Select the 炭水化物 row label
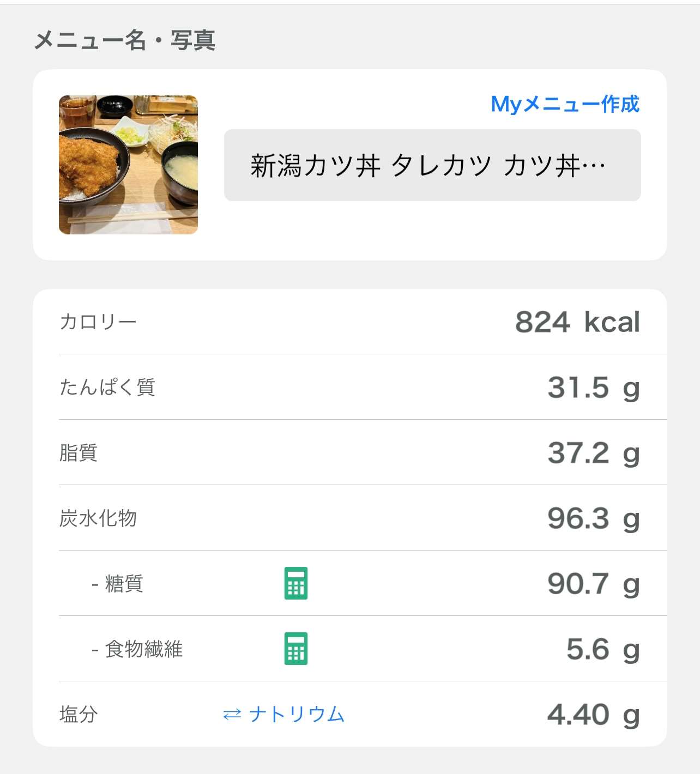Screen dimensions: 700x774 pos(98,518)
